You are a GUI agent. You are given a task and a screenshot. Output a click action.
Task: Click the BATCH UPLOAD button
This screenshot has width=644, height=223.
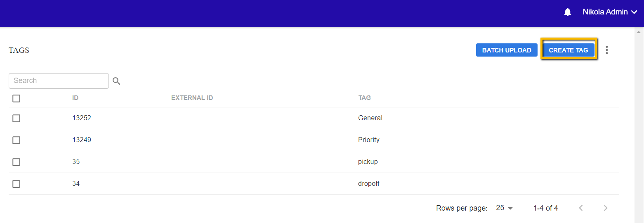click(507, 50)
